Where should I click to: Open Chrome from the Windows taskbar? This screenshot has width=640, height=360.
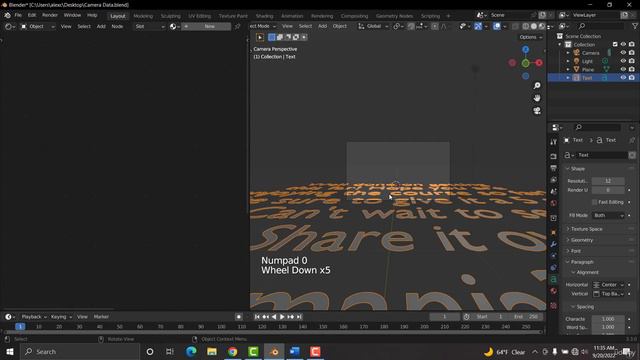[x=233, y=351]
